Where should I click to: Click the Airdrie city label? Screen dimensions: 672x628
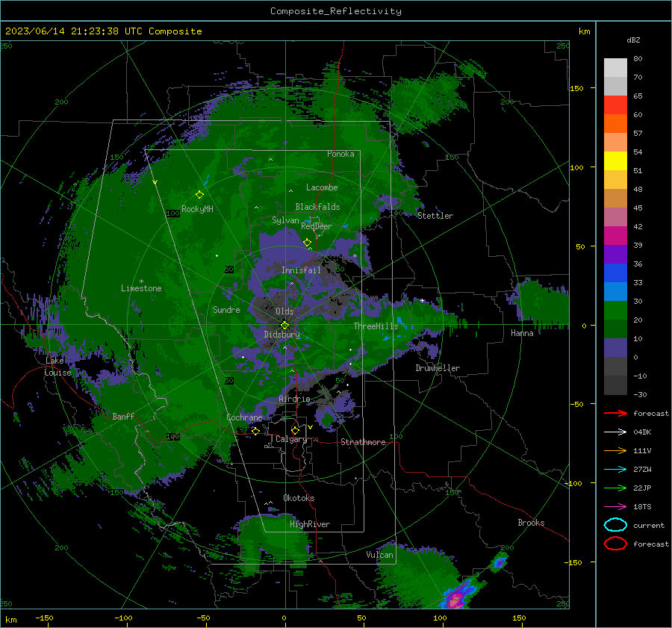point(294,399)
